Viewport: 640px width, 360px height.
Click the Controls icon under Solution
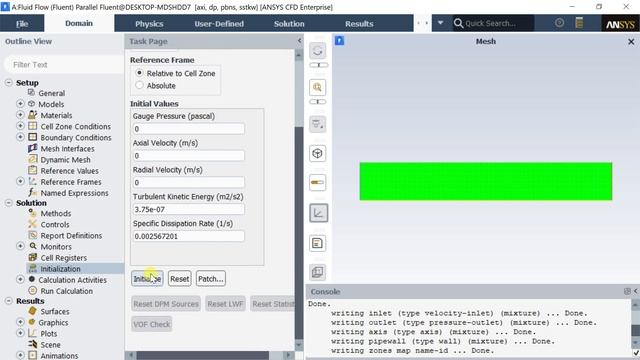coord(33,224)
